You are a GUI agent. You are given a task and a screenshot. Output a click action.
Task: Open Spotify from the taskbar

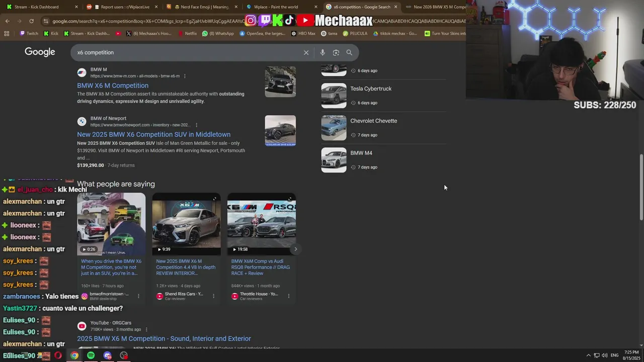91,355
